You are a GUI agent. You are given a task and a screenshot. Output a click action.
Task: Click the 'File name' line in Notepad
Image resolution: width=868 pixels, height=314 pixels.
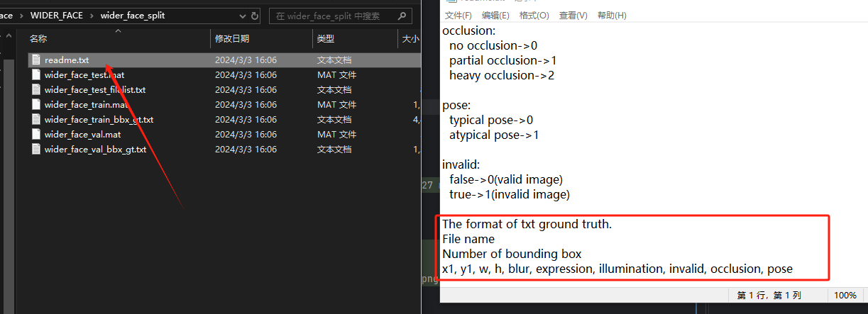coord(468,239)
